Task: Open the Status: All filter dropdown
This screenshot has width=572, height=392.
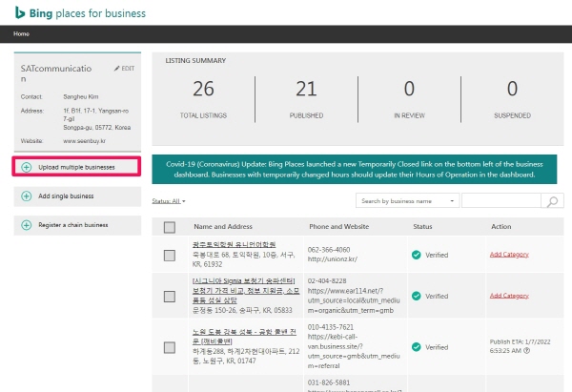Action: (169, 201)
